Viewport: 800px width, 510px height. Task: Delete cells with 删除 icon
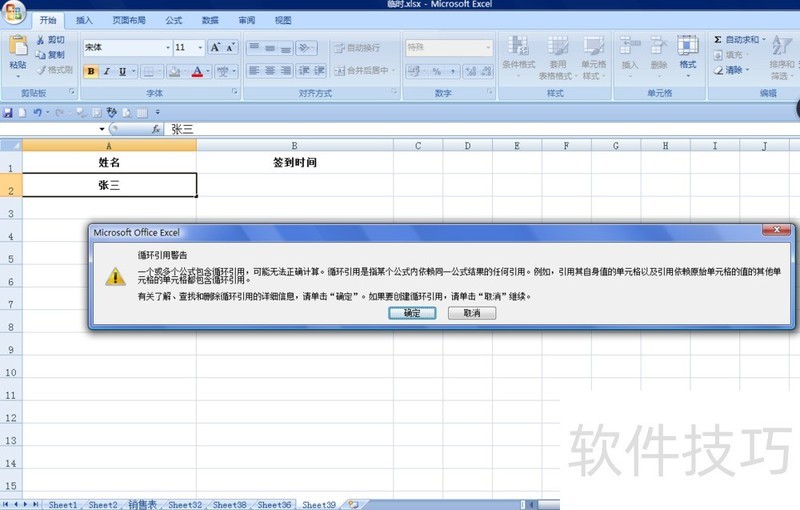coord(659,56)
